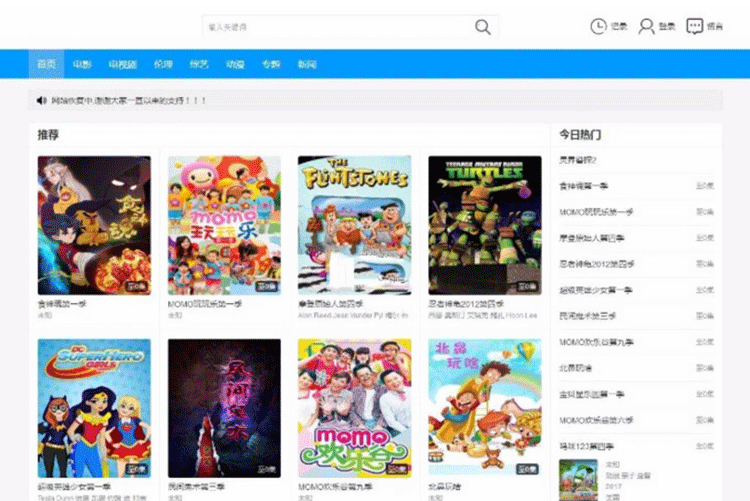Open The Flintstones poster thumbnail
The image size is (750, 501).
[354, 225]
